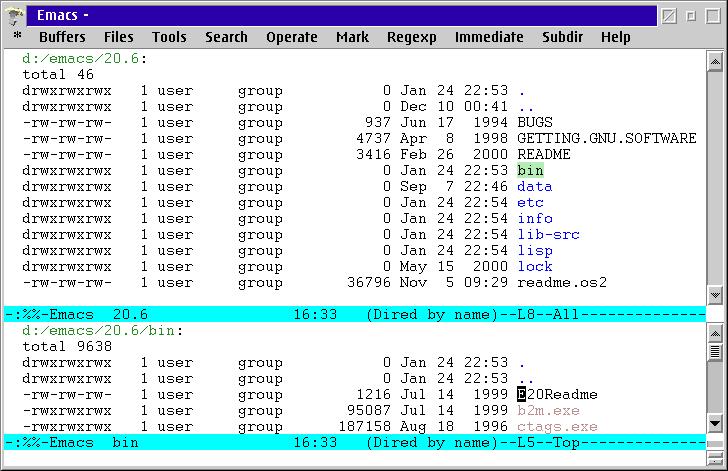728x471 pixels.
Task: Click the BUGS file name
Action: [x=535, y=123]
